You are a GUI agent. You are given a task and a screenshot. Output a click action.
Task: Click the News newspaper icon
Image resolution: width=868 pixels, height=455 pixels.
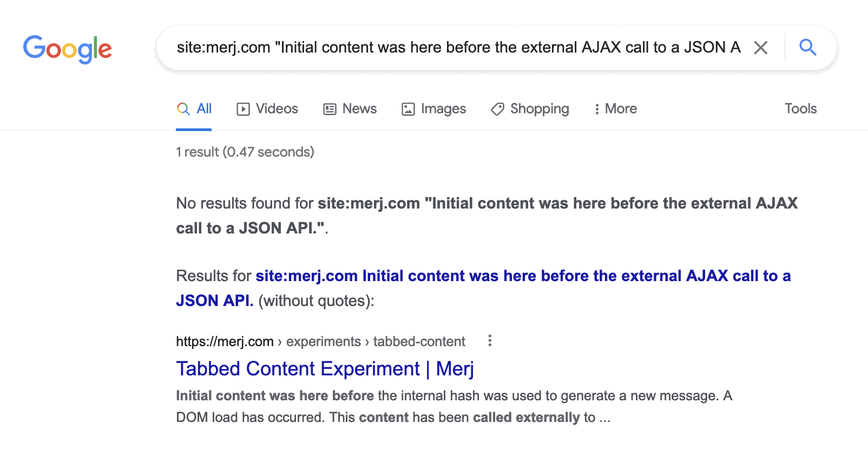click(330, 109)
